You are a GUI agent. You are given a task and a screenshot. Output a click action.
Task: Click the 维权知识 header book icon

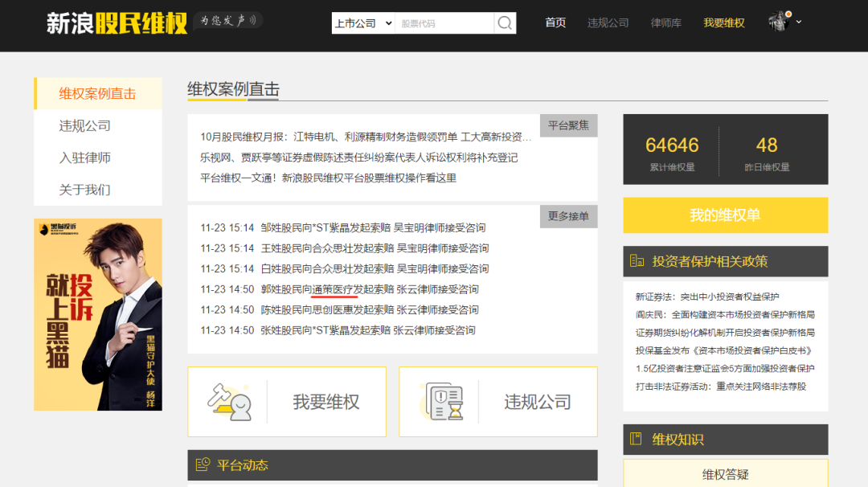[x=636, y=439]
